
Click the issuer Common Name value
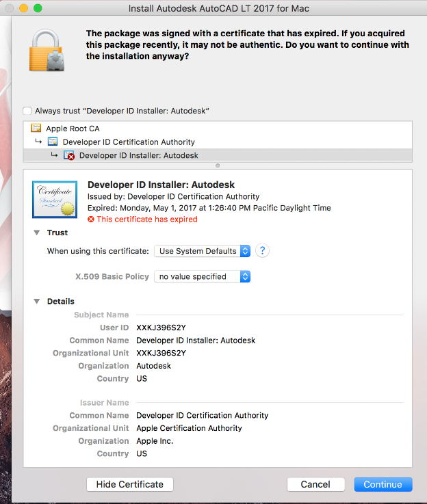click(203, 415)
